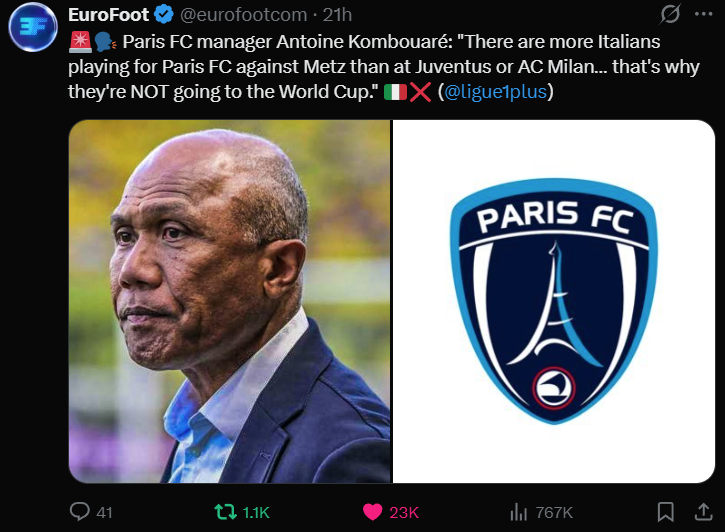
Task: Open the Paris FC logo image
Action: (553, 301)
